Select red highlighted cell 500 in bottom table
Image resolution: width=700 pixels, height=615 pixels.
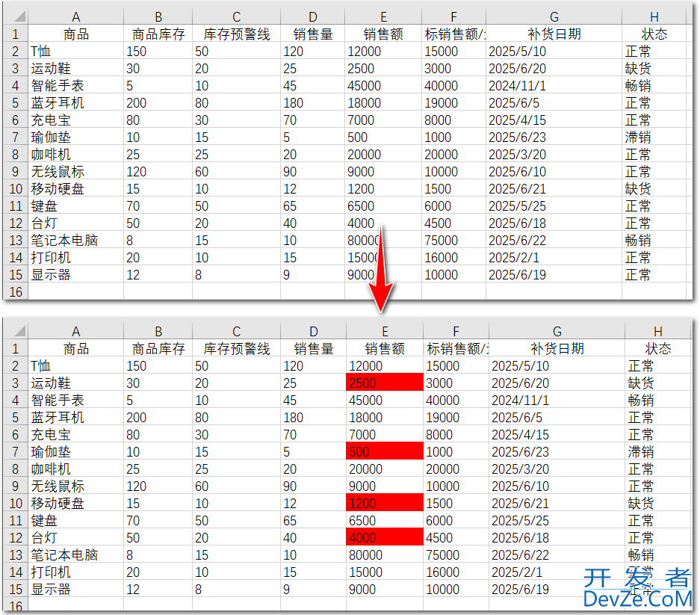[x=384, y=452]
